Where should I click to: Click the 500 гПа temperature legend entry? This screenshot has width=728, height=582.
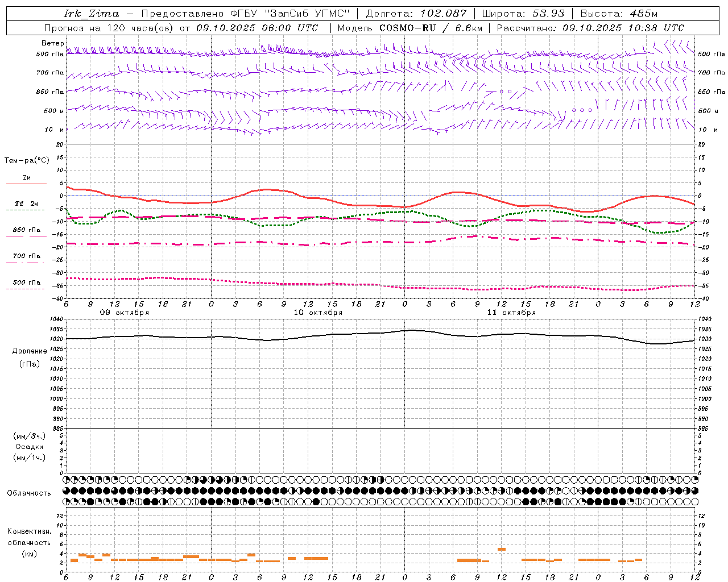click(27, 282)
